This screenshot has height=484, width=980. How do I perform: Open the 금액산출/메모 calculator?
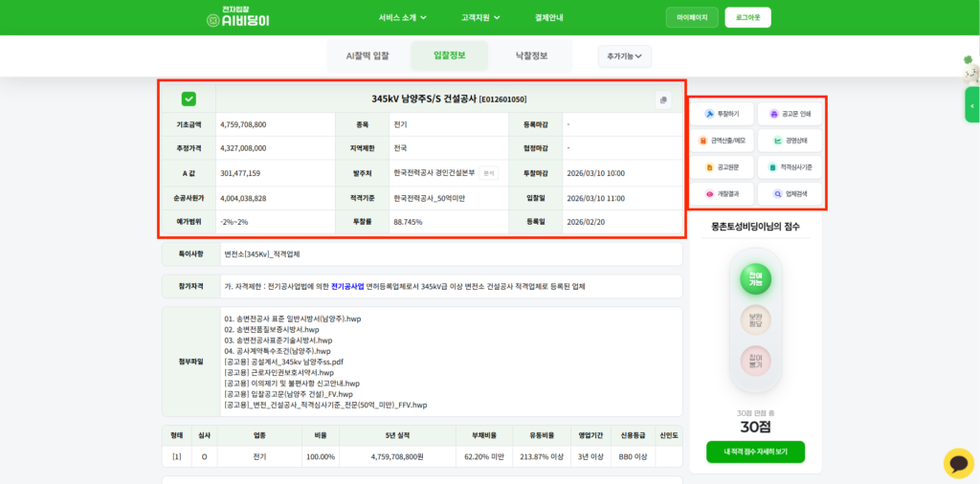(723, 141)
